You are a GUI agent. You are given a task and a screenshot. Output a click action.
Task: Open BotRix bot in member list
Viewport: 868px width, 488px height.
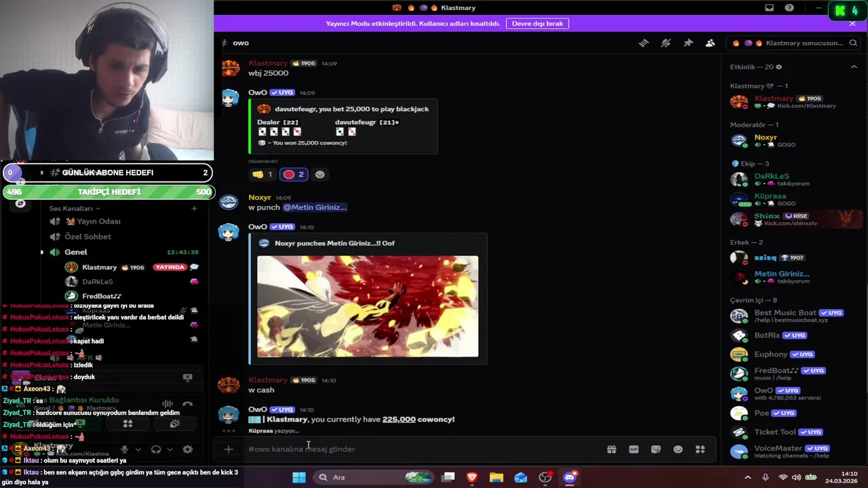pos(795,335)
